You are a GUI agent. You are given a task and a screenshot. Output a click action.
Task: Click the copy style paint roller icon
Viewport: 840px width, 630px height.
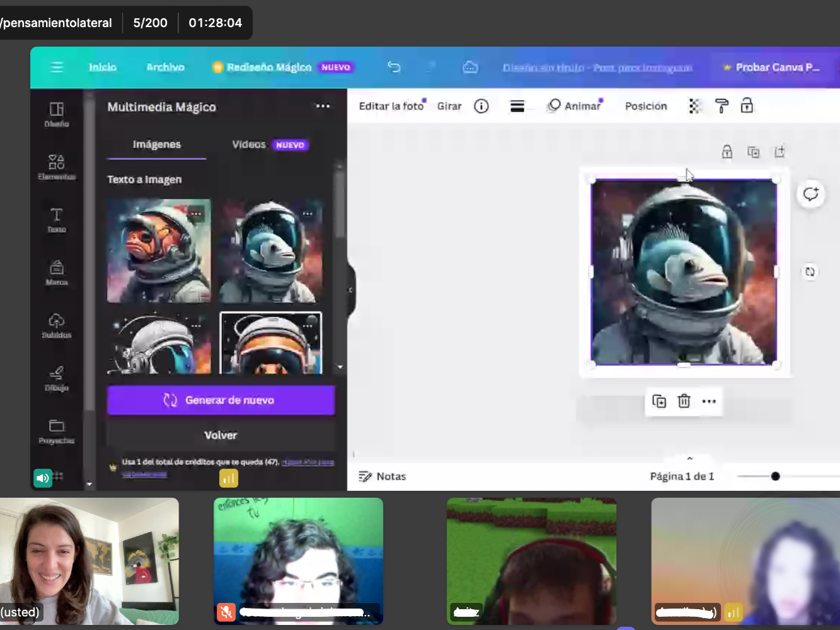pos(722,106)
